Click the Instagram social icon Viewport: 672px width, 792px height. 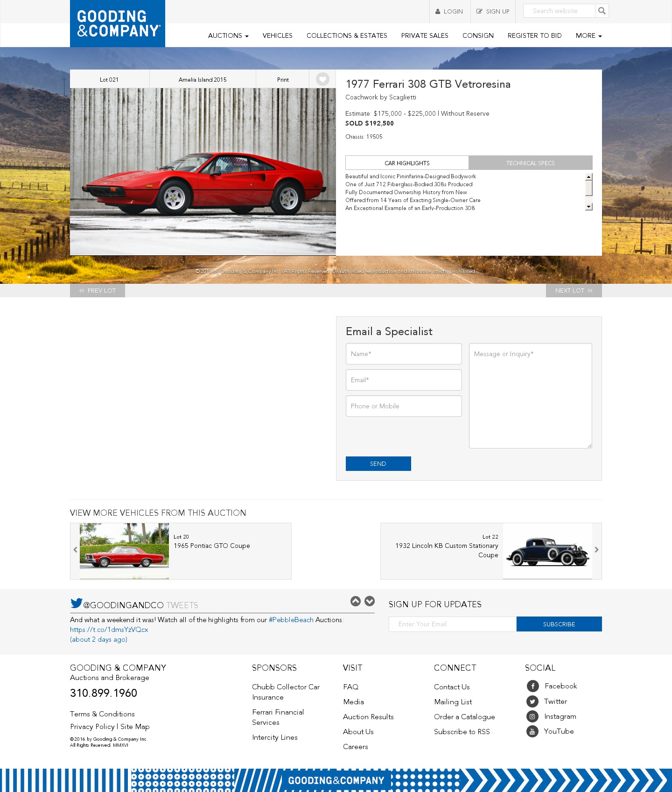click(532, 716)
